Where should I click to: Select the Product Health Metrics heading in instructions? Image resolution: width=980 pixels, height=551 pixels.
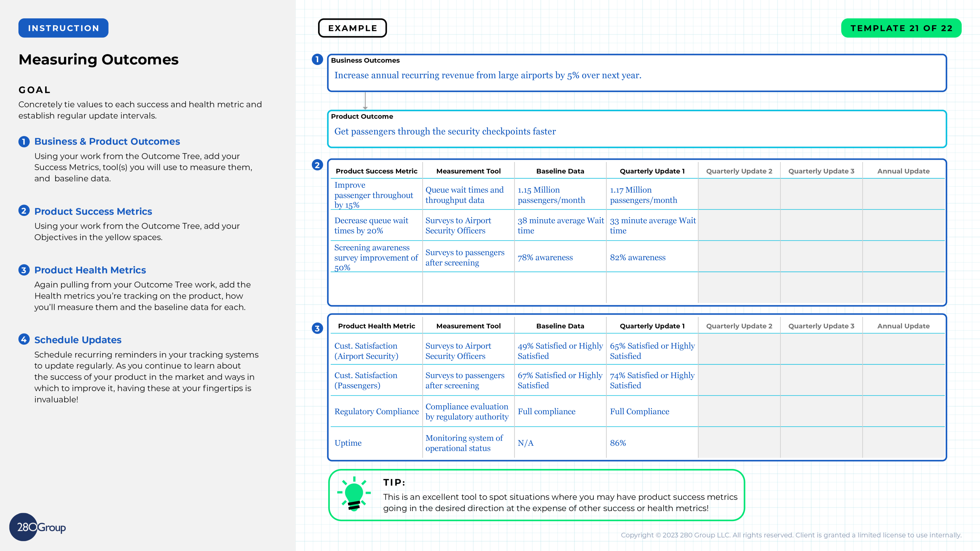tap(90, 270)
